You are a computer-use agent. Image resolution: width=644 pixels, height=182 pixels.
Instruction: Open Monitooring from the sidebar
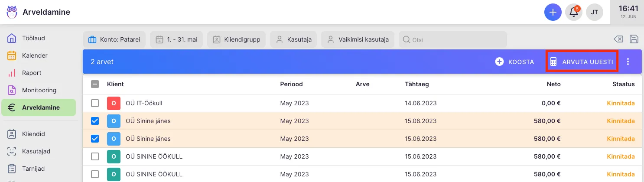39,90
